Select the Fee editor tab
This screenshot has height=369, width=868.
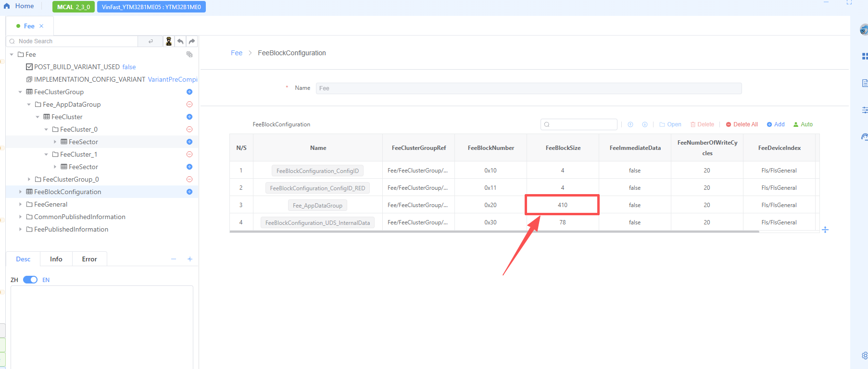[29, 26]
